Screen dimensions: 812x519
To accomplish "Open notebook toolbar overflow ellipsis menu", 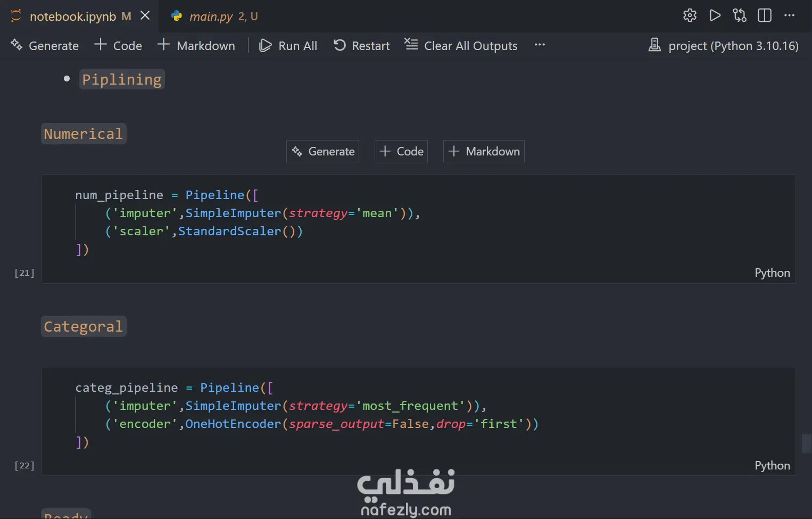I will point(540,45).
